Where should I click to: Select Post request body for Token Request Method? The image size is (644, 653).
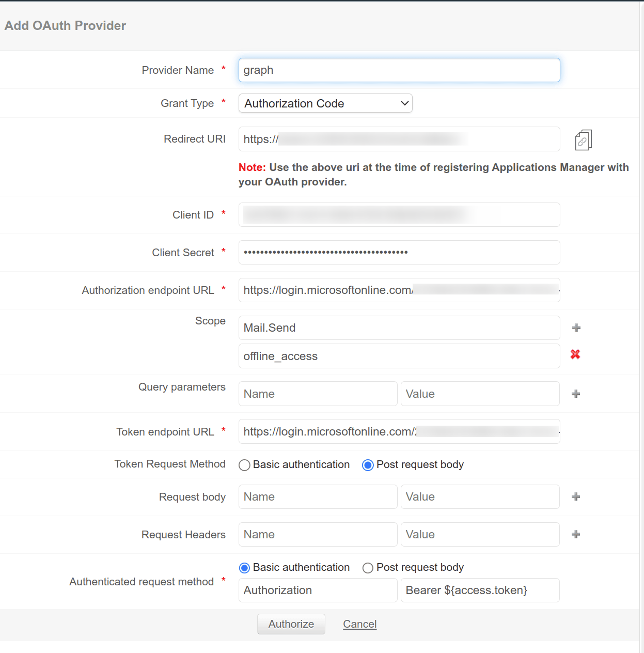(368, 465)
